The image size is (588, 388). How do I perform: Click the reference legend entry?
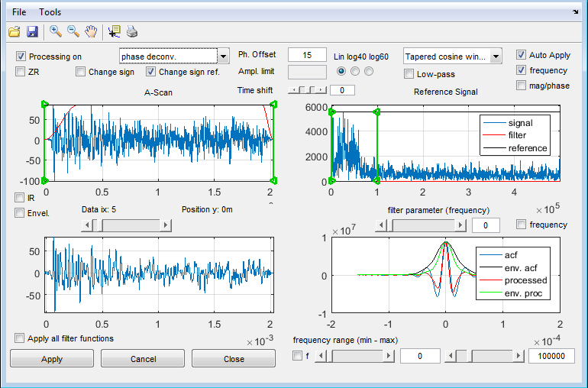515,148
